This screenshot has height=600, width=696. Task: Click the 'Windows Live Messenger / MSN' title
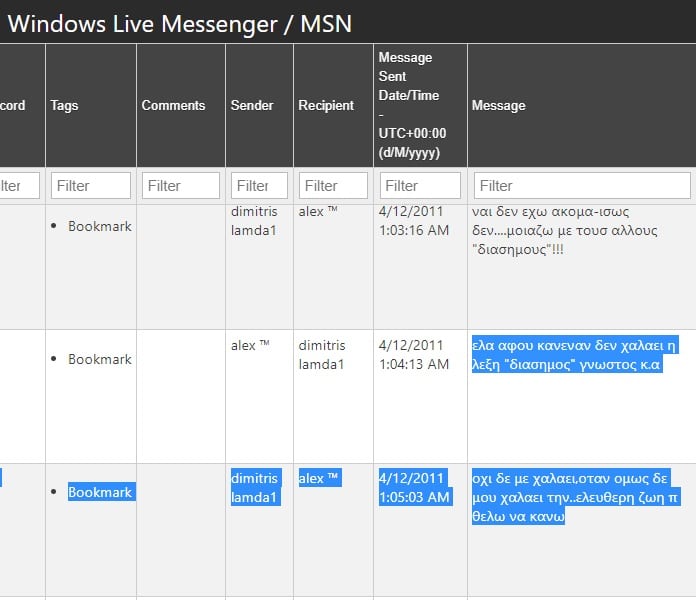tap(180, 24)
